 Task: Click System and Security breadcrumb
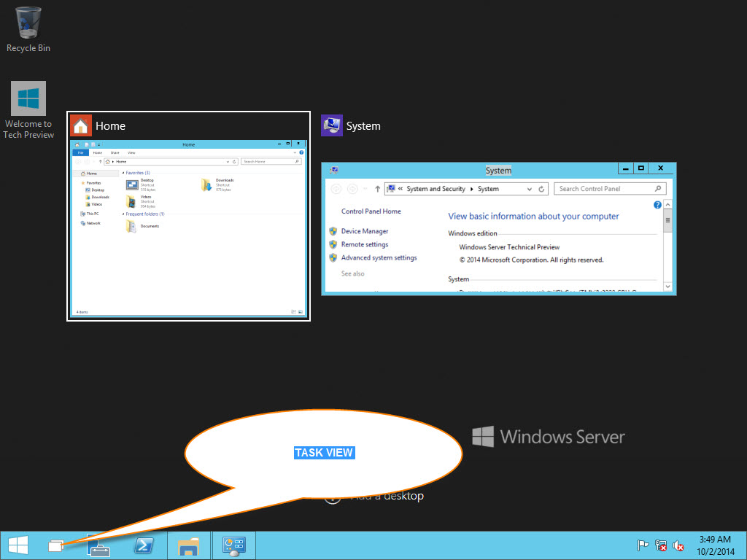(x=436, y=189)
